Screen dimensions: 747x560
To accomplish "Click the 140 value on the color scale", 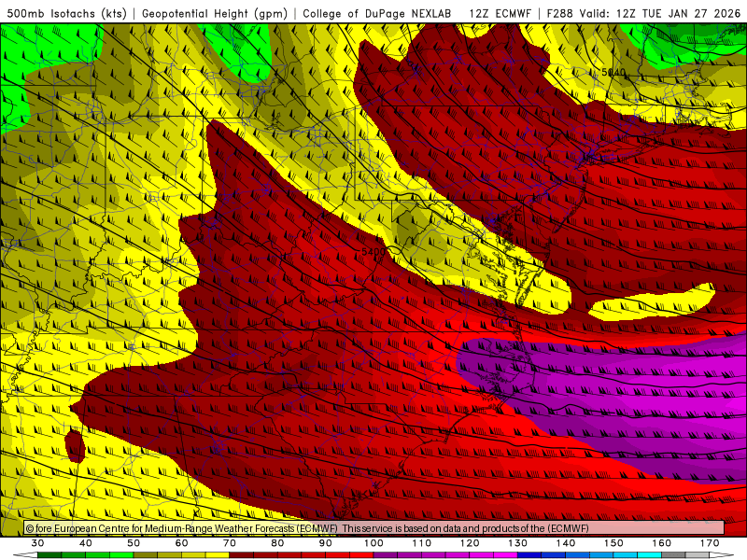I will (566, 543).
